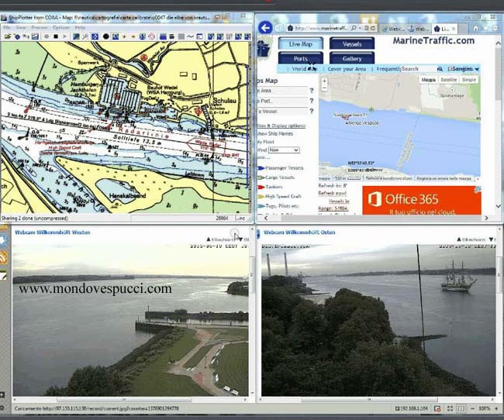This screenshot has height=420, width=504.
Task: Open the Process menu in ShipPlotter
Action: [40, 28]
